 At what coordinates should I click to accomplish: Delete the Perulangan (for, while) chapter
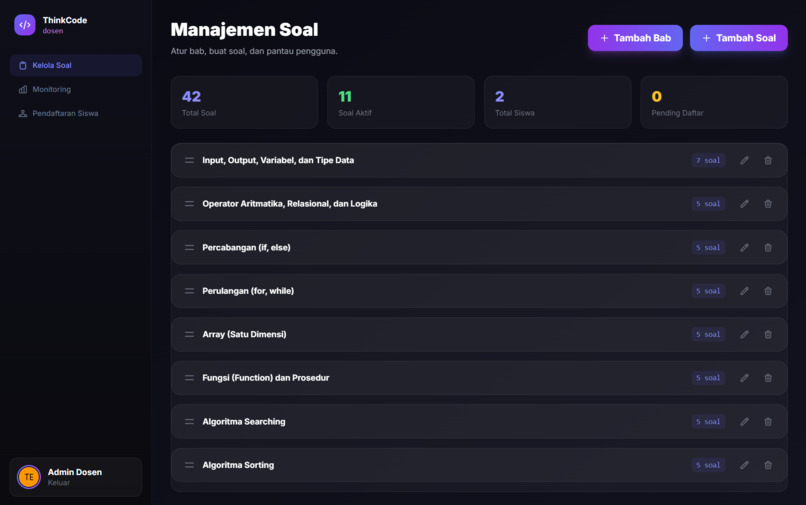coord(768,291)
